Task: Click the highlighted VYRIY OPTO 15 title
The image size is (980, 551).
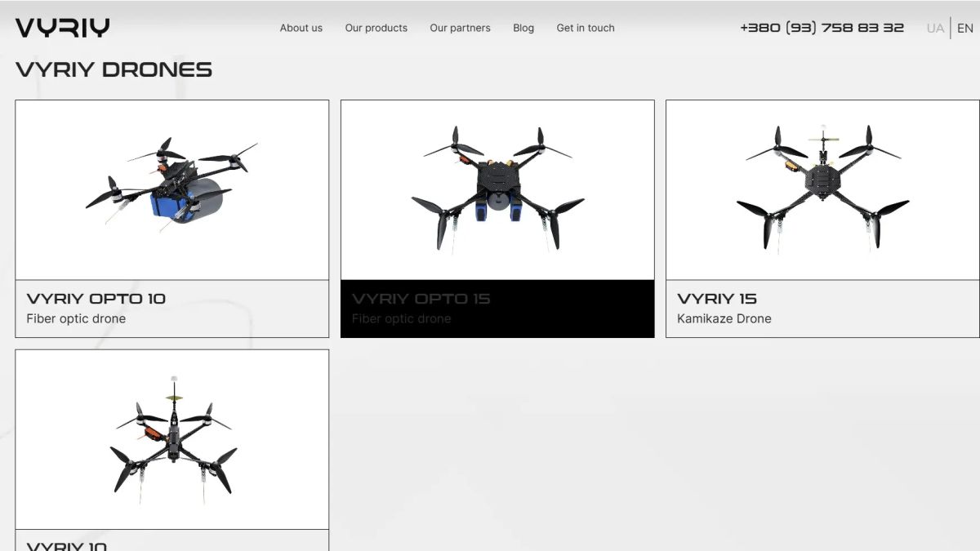Action: [x=421, y=299]
